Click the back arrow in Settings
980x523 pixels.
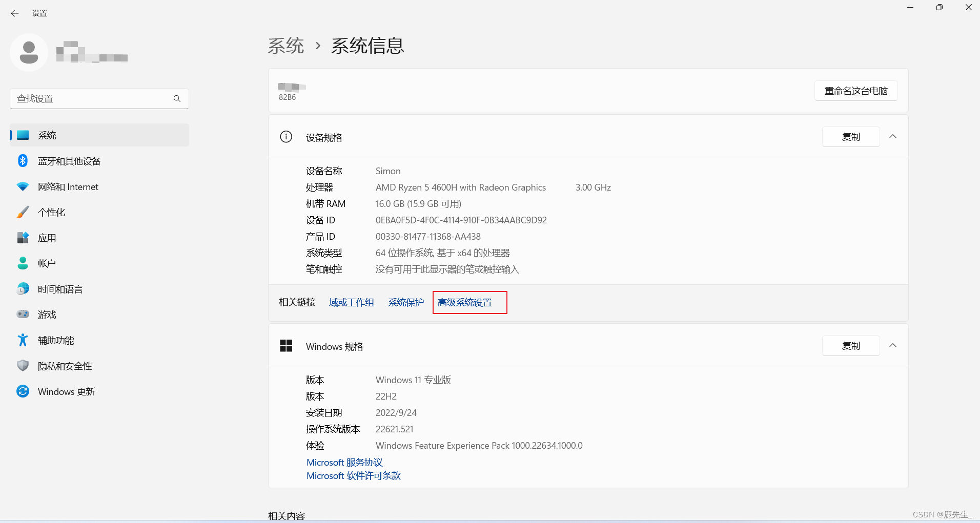[15, 13]
